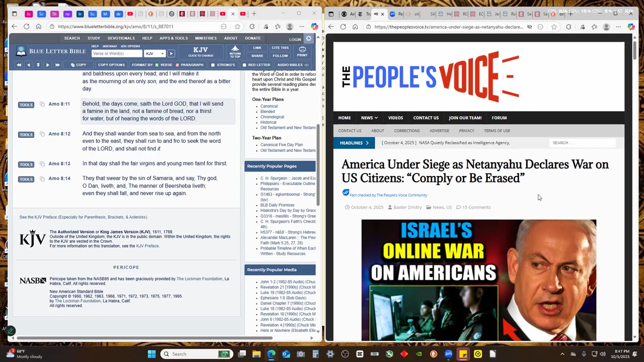Refresh the Blue Letter Bible browser page
Image resolution: width=644 pixels, height=362 pixels.
pos(26,27)
